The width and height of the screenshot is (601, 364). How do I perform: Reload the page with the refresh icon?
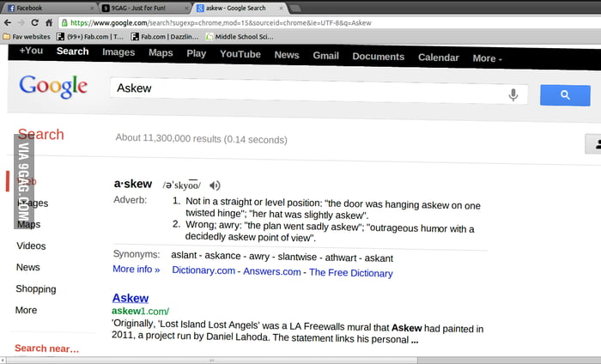(34, 22)
